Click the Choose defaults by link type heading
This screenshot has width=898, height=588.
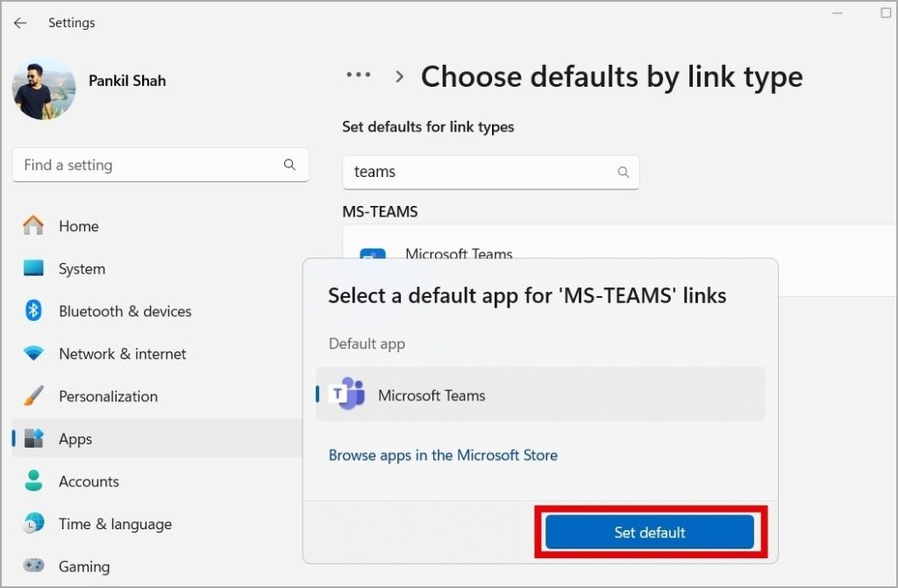coord(611,77)
